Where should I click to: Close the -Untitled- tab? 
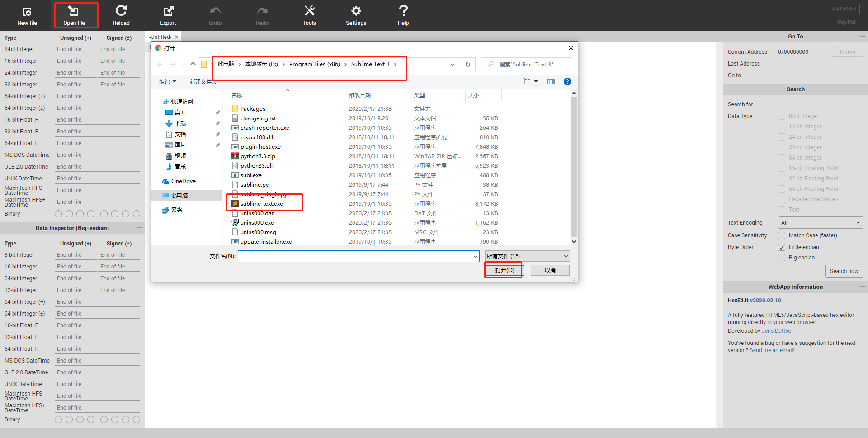pos(177,37)
